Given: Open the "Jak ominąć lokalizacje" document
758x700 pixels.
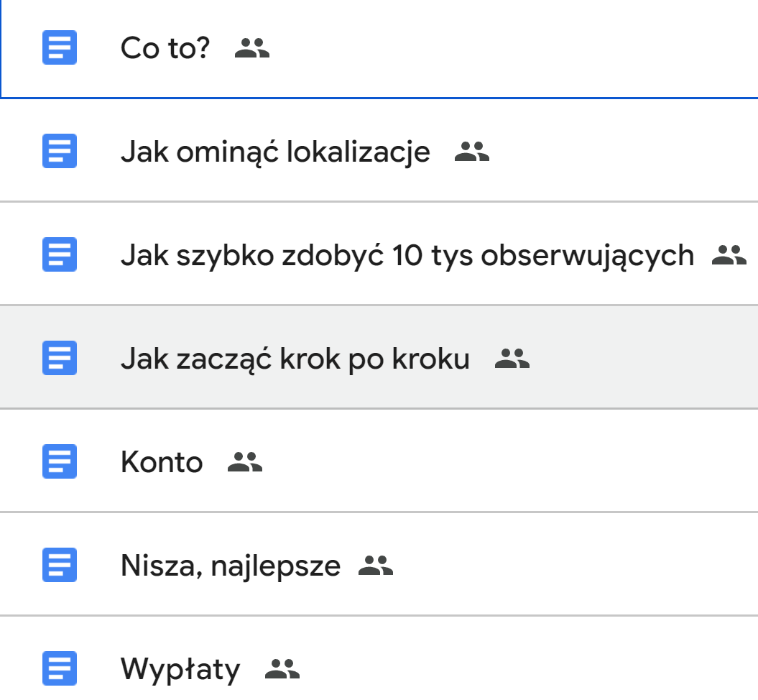Looking at the screenshot, I should [x=275, y=152].
